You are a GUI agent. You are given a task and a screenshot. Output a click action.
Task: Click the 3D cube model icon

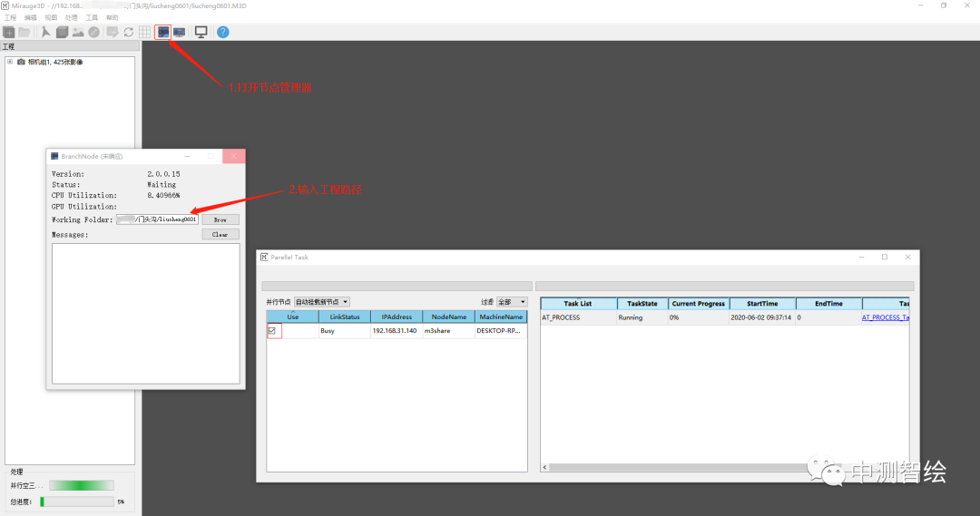point(62,32)
